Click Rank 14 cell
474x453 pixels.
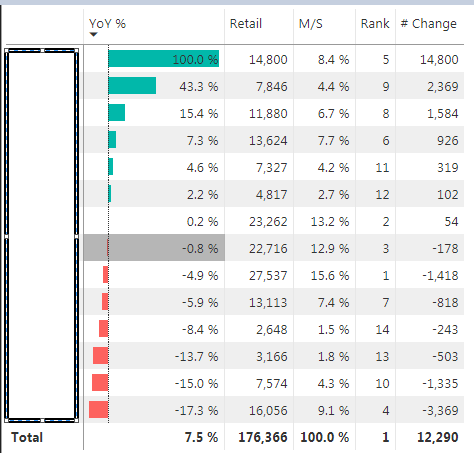(x=382, y=330)
